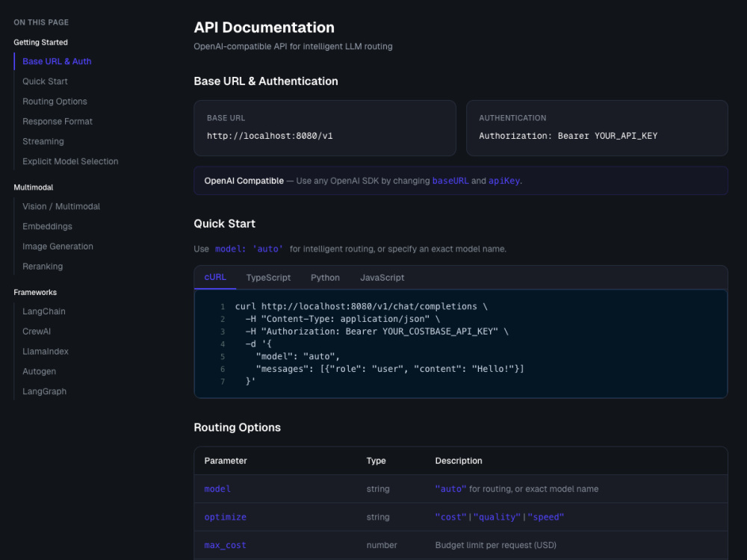
Task: Click the max_cost parameter cell
Action: [x=226, y=545]
